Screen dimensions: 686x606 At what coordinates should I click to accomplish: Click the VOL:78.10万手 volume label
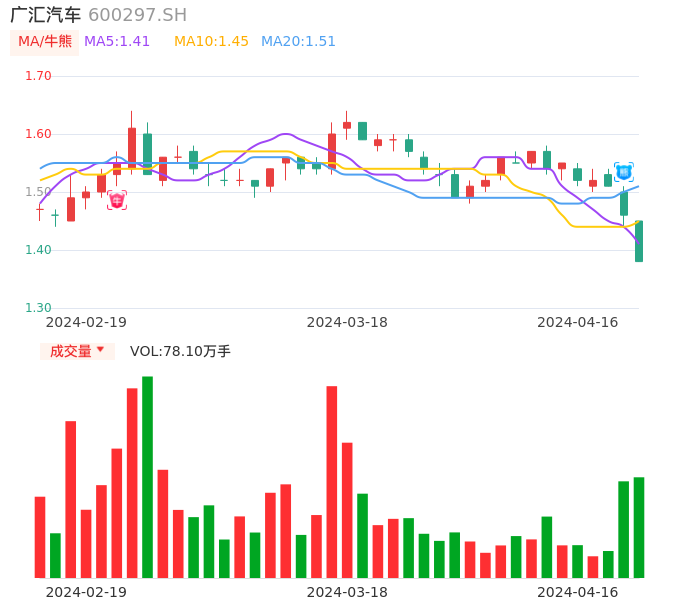point(180,351)
